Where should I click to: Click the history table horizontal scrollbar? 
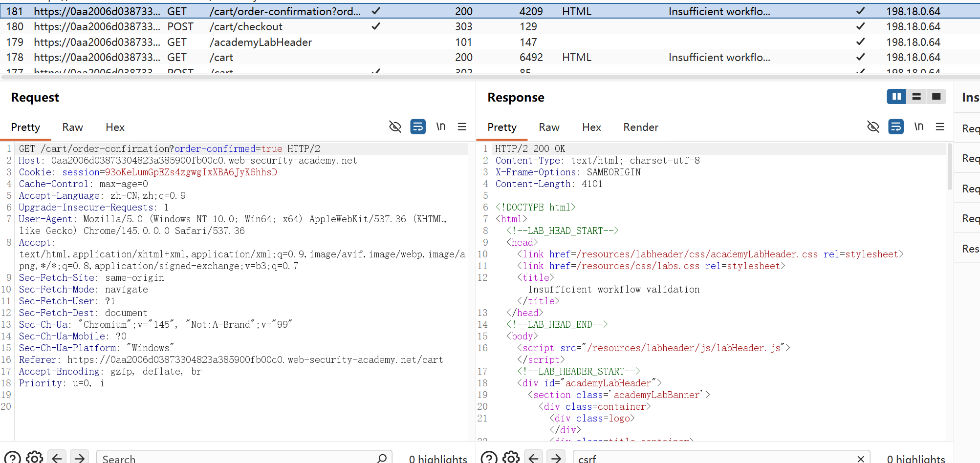490,77
